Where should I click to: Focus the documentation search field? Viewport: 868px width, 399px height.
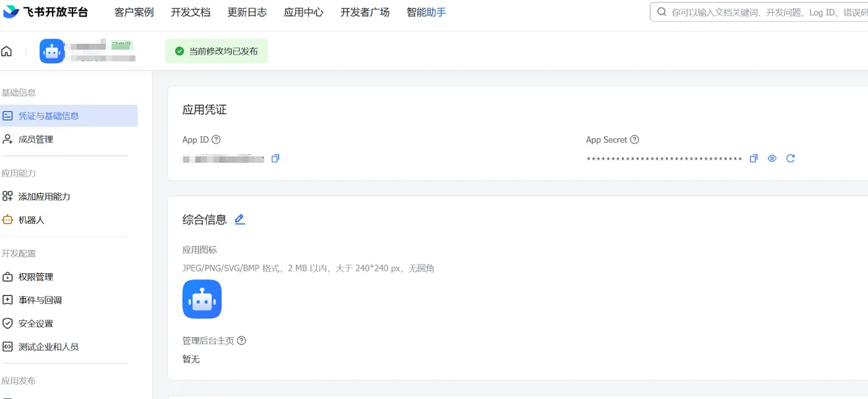(759, 12)
